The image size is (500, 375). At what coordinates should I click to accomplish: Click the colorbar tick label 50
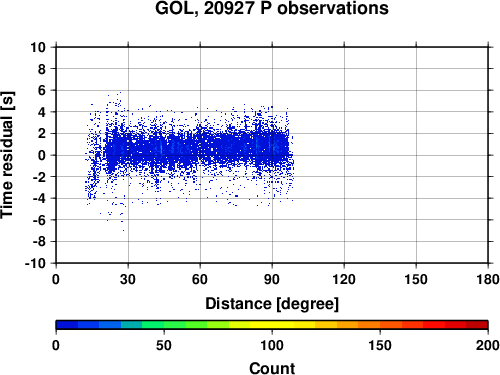[164, 345]
